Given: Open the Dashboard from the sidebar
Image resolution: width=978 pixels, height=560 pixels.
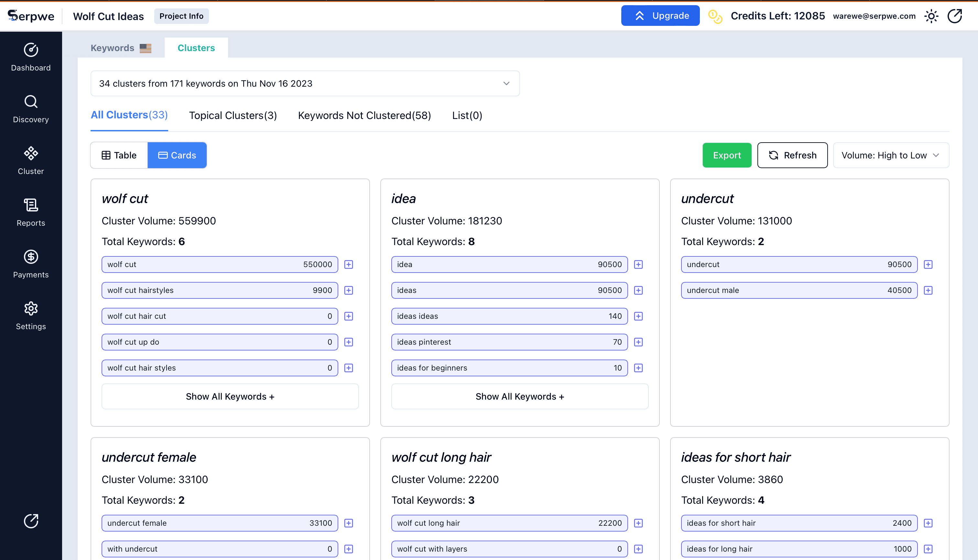Looking at the screenshot, I should (31, 57).
